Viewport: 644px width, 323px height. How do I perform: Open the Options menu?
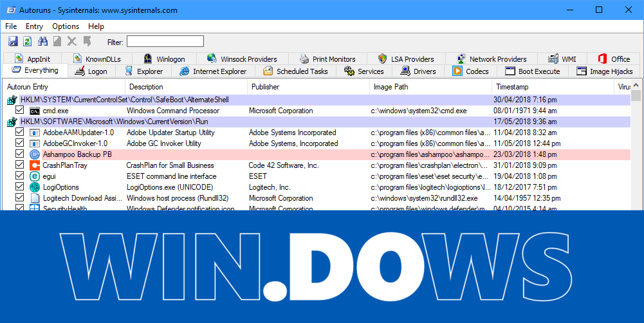pyautogui.click(x=66, y=26)
